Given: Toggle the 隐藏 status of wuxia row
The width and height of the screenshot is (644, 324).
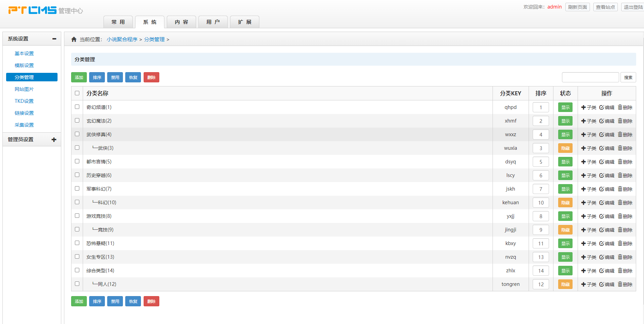Looking at the screenshot, I should click(565, 148).
